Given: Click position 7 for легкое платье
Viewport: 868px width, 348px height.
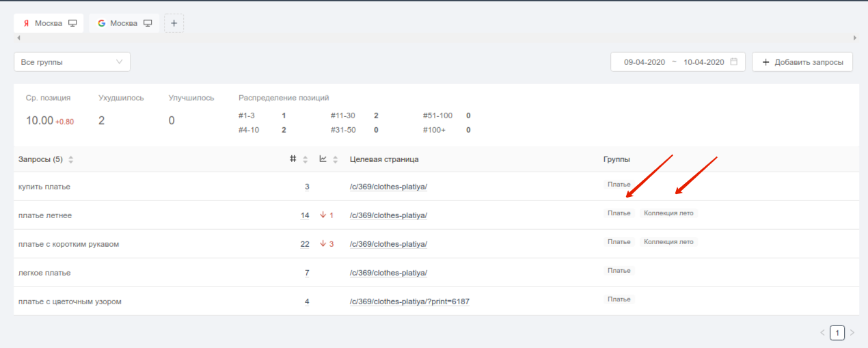Looking at the screenshot, I should (x=307, y=273).
